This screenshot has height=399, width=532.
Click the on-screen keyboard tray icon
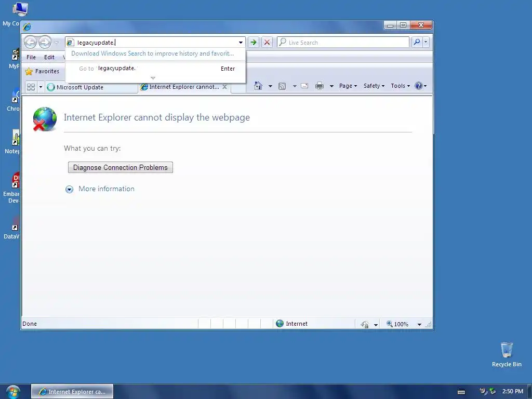(x=461, y=392)
